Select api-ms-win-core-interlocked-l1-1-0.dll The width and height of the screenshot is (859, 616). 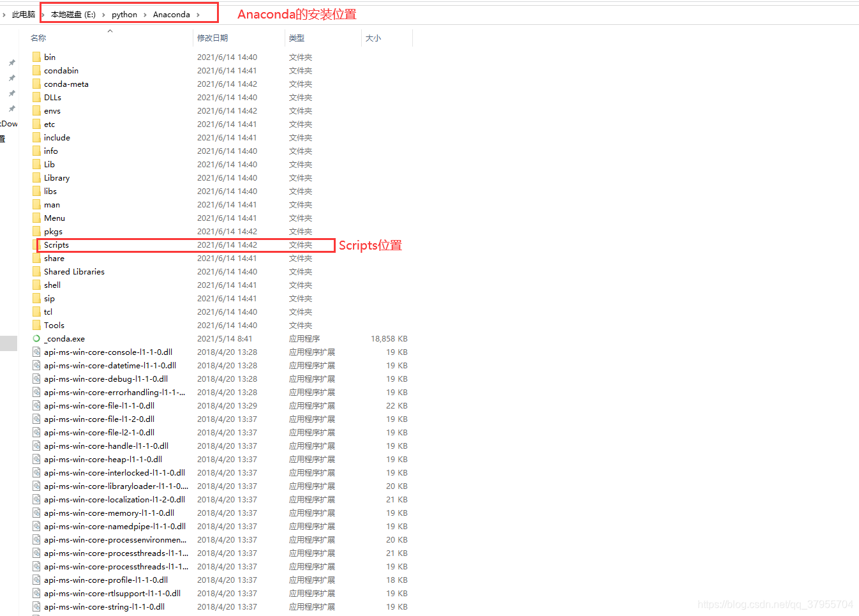(114, 472)
